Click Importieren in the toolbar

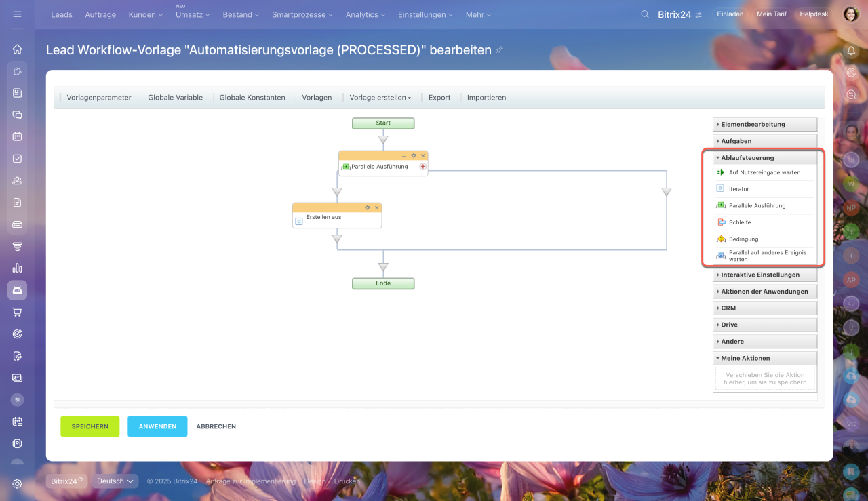pos(486,97)
